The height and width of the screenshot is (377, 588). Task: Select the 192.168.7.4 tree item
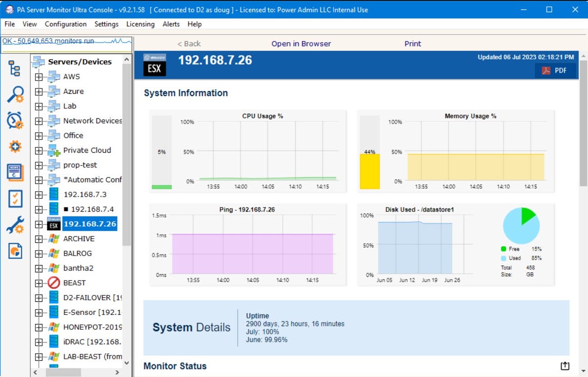[89, 209]
